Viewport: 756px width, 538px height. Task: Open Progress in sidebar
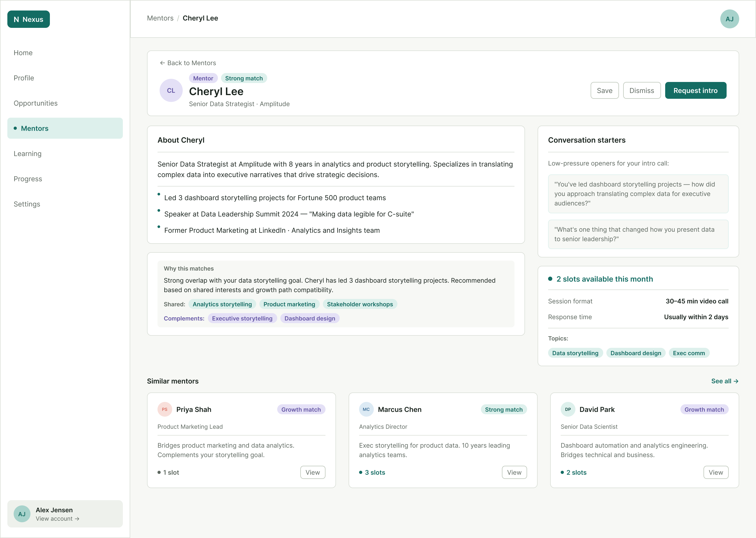(65, 179)
